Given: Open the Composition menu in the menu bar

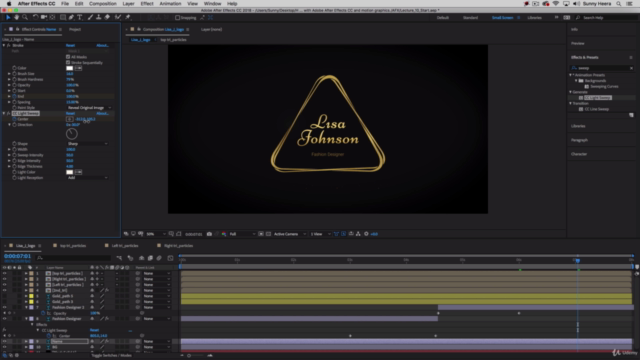Looking at the screenshot, I should pos(103,4).
